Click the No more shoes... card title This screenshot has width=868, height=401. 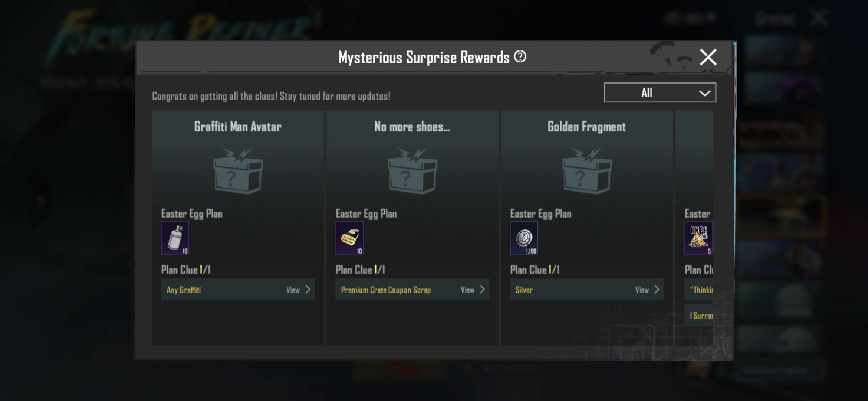click(x=412, y=127)
